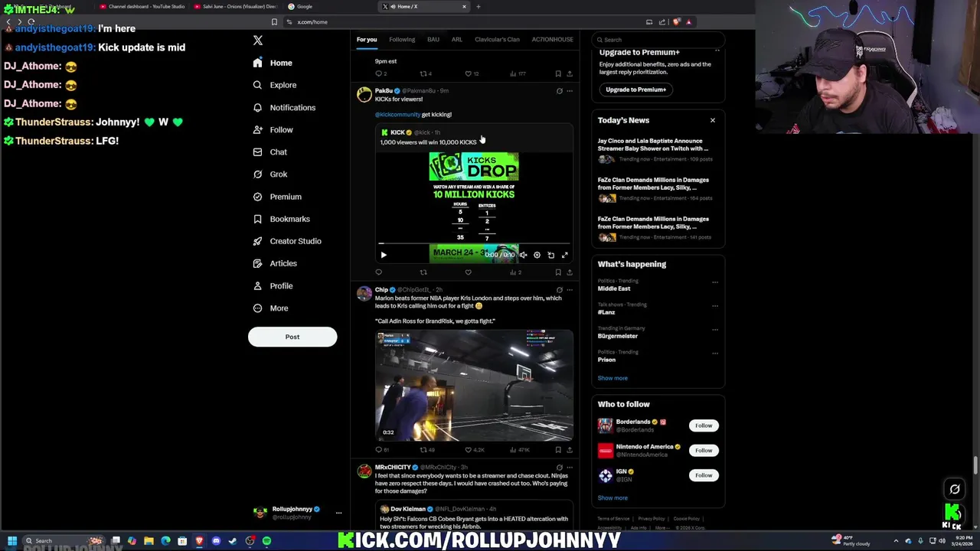The width and height of the screenshot is (980, 551).
Task: Open options for Middle East trend
Action: [x=715, y=282]
